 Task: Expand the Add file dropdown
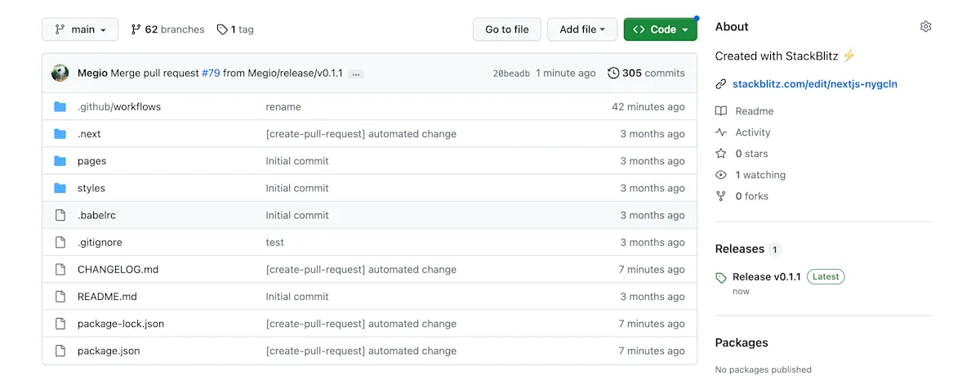pyautogui.click(x=582, y=29)
